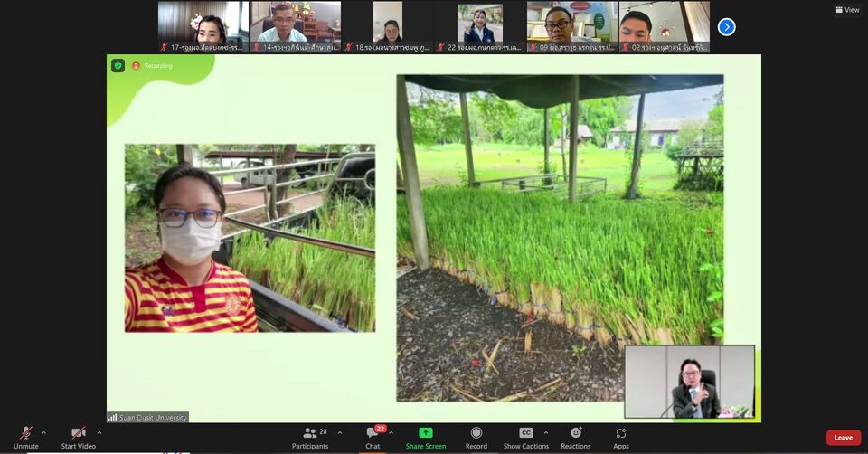Click the speaker video thumbnail over the shared slide
The height and width of the screenshot is (454, 868).
(690, 382)
